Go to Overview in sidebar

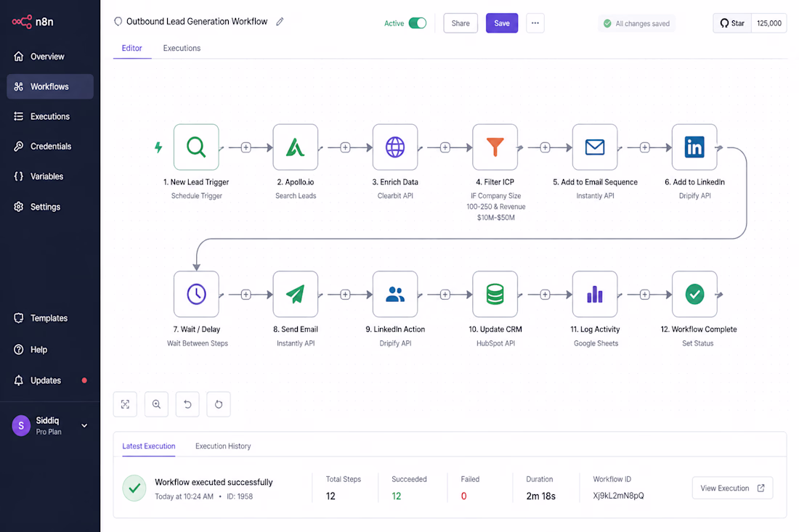pyautogui.click(x=50, y=57)
